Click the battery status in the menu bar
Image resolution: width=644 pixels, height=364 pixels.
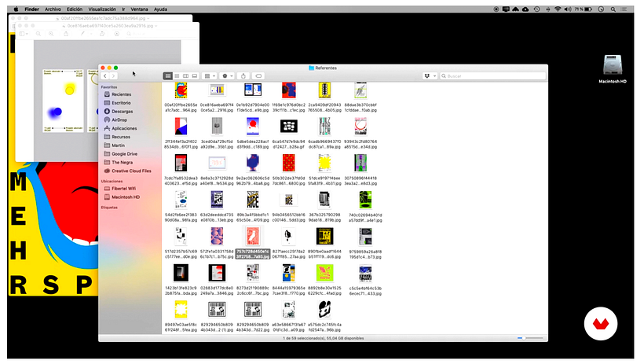(584, 9)
